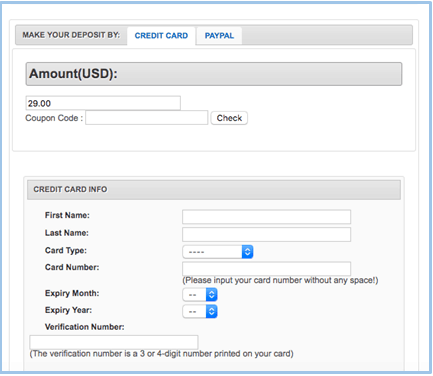Click the 'Amount(USD):' heading
The height and width of the screenshot is (376, 433).
(73, 74)
